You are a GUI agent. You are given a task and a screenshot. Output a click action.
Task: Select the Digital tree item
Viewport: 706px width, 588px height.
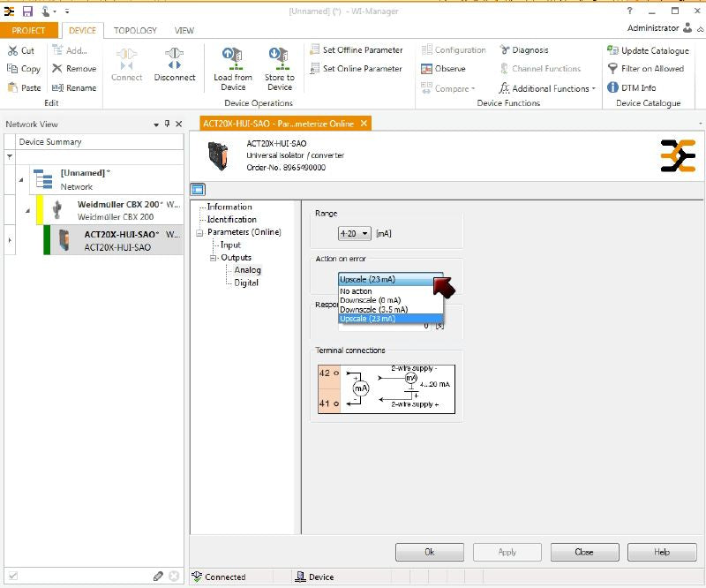[x=246, y=283]
